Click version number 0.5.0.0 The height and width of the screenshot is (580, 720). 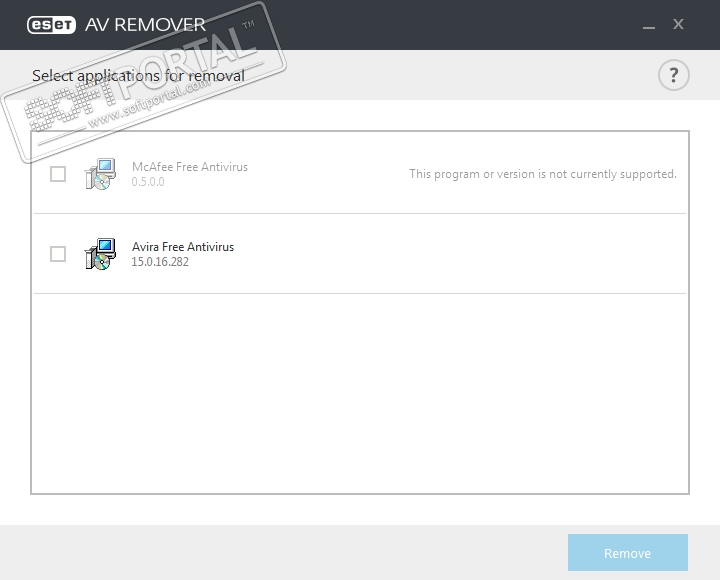(148, 182)
